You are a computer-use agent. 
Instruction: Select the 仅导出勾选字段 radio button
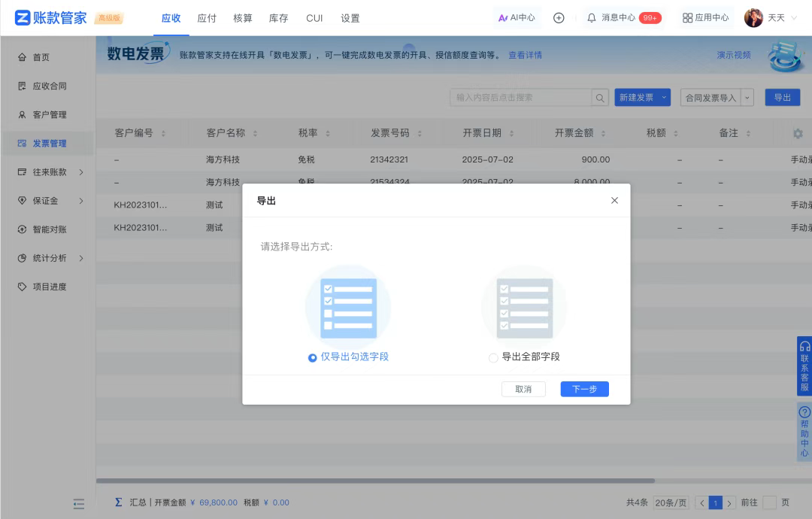pyautogui.click(x=312, y=357)
